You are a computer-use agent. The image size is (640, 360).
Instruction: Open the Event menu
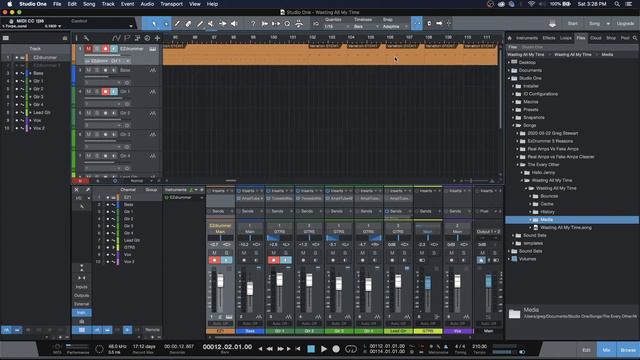pos(127,4)
